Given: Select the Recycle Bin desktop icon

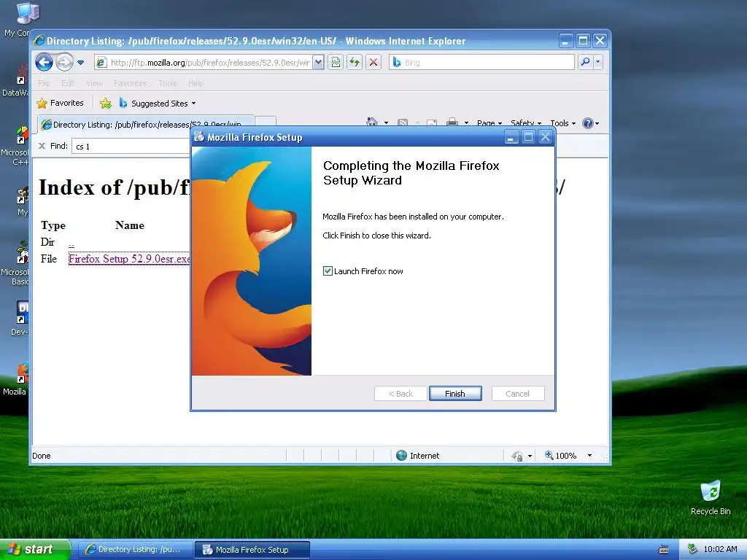Looking at the screenshot, I should [711, 497].
